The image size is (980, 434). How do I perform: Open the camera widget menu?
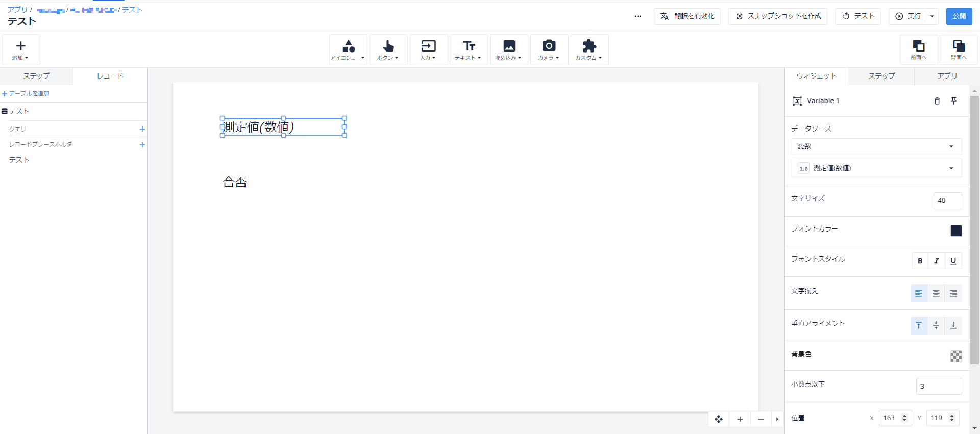[x=549, y=49]
